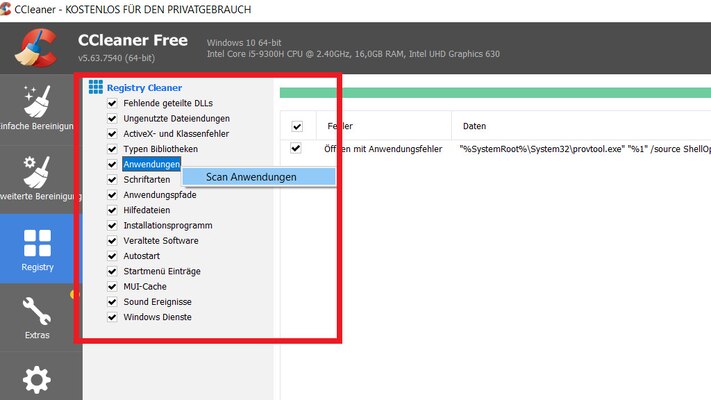Toggle the Ungenutzte Dateiendungen checkbox

click(x=112, y=118)
